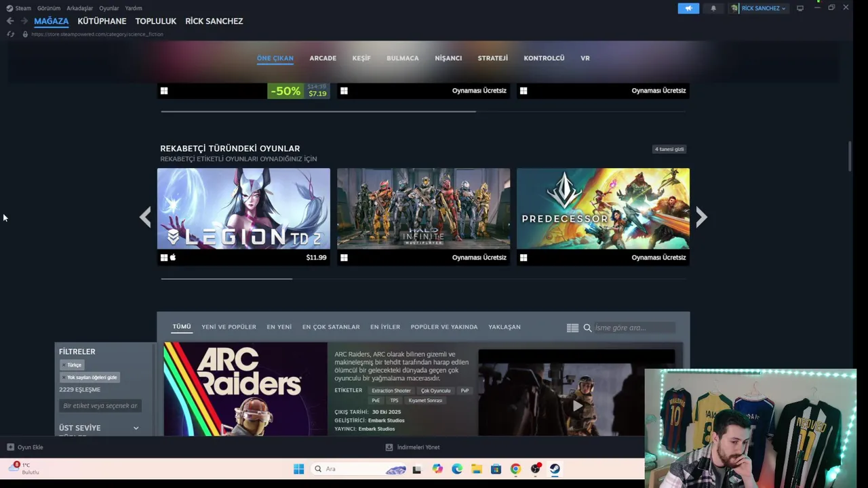Screen dimensions: 868x488
Task: Open Copilot from the taskbar
Action: (x=437, y=469)
